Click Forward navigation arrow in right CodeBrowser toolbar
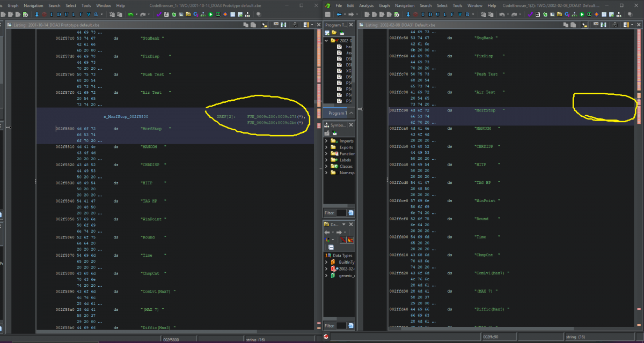Viewport: 644px width, 343px height. [x=351, y=14]
